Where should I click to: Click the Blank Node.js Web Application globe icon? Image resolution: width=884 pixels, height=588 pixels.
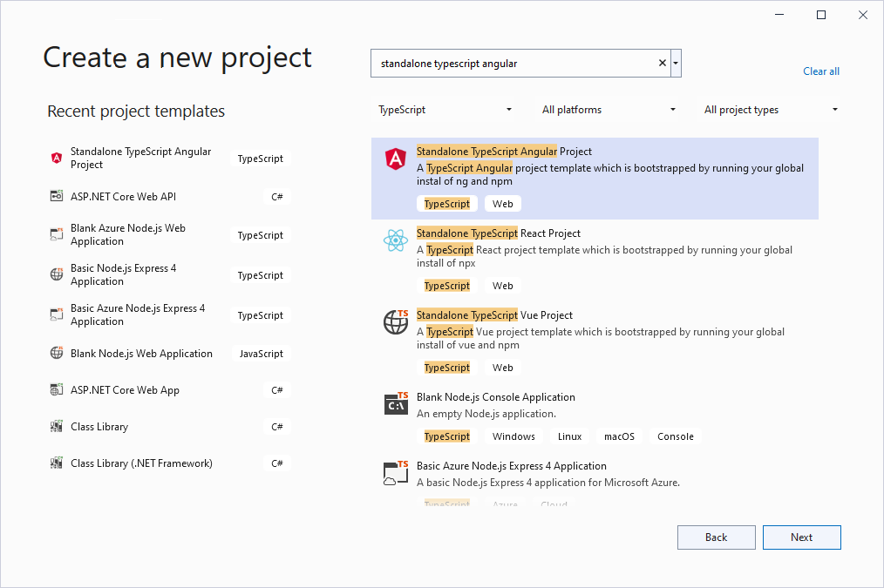click(x=57, y=353)
